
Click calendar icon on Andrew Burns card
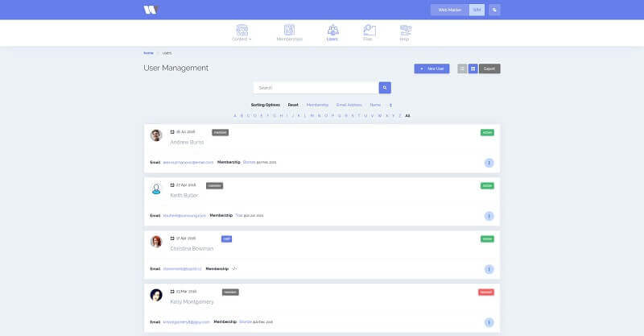point(172,132)
